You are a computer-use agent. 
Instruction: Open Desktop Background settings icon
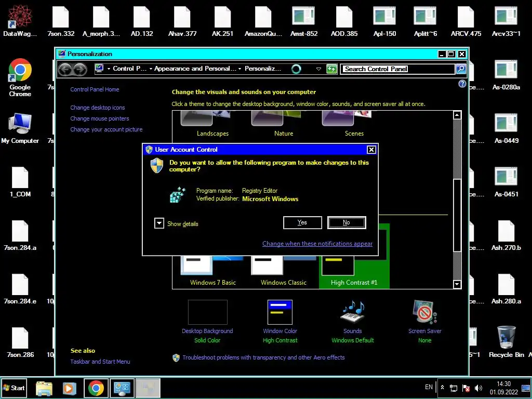point(207,312)
